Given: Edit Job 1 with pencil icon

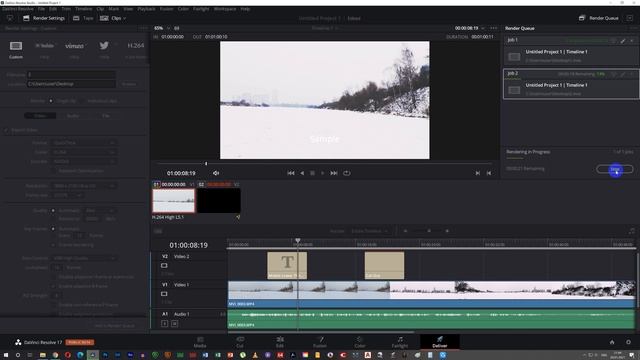Looking at the screenshot, I should click(x=623, y=40).
